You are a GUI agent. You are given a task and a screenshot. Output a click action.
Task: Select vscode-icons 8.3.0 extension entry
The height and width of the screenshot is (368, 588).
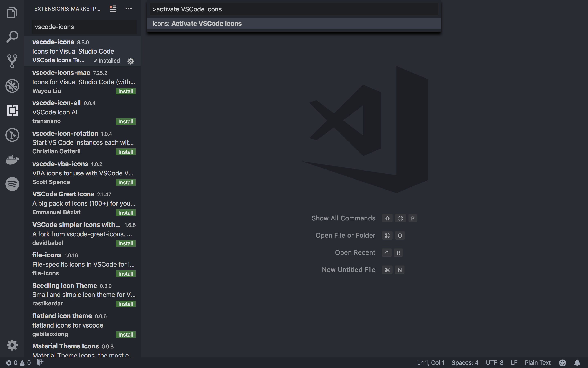point(83,51)
